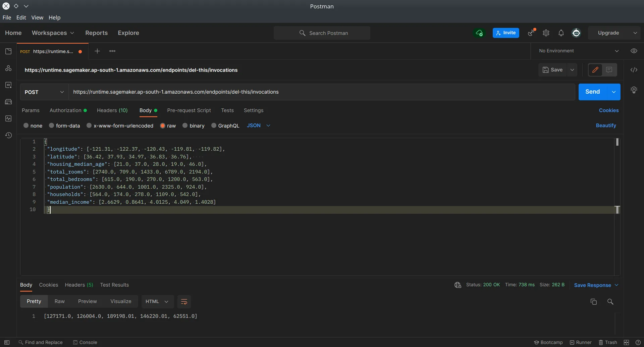This screenshot has height=347, width=644.
Task: Open the capture requests satellite icon
Action: (x=532, y=33)
